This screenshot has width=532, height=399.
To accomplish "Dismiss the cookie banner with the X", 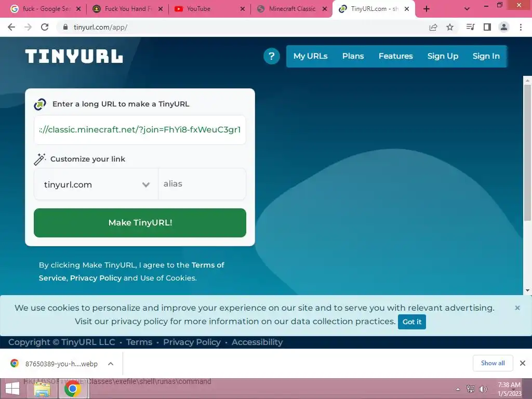I will click(x=517, y=308).
